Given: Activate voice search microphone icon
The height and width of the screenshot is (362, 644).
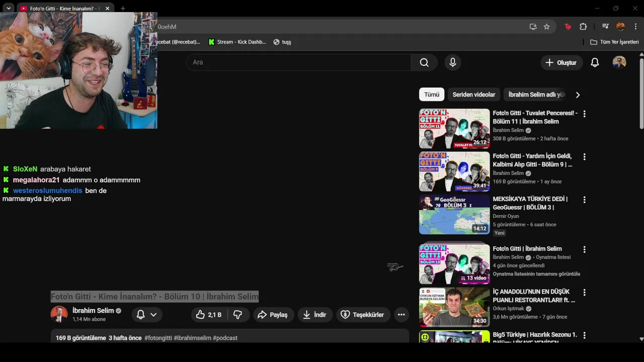Looking at the screenshot, I should coord(453,62).
